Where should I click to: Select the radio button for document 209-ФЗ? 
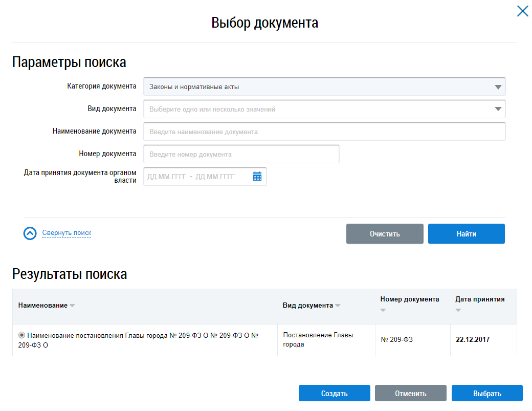coord(21,335)
